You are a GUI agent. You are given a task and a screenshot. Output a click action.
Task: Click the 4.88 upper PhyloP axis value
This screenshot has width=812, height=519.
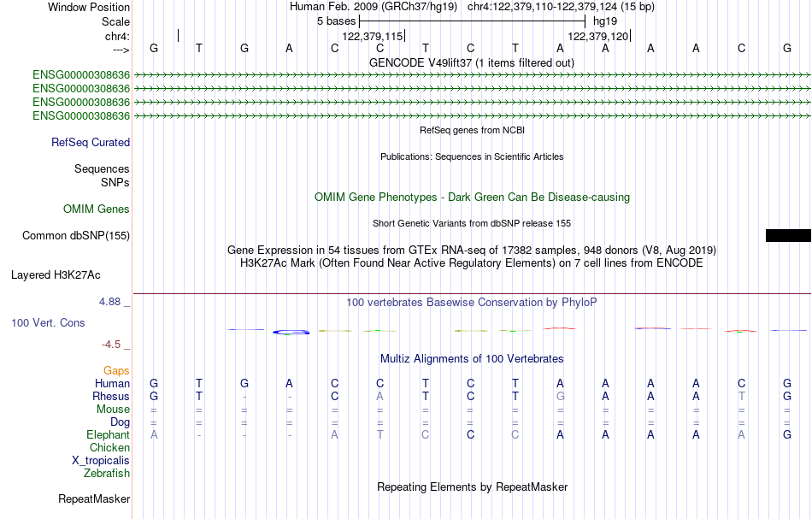[109, 302]
